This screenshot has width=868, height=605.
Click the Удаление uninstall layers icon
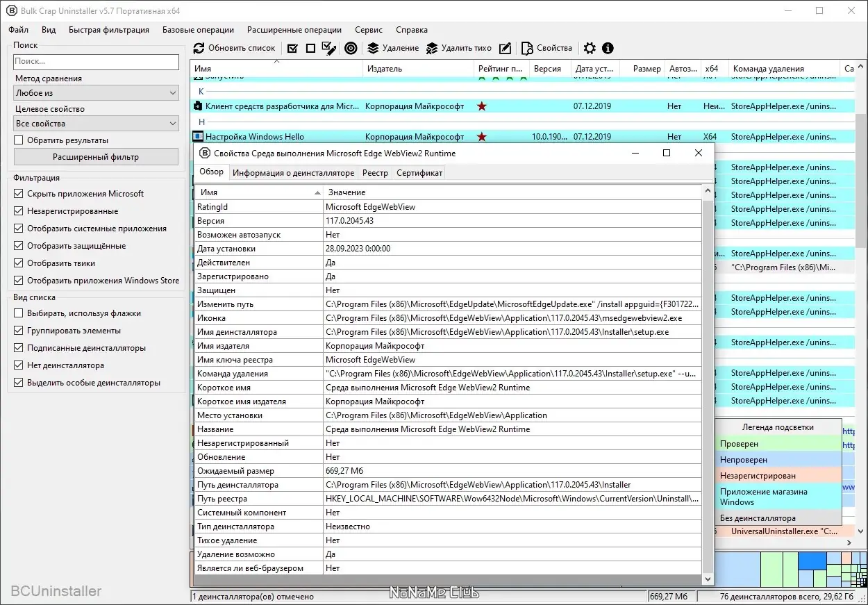373,48
